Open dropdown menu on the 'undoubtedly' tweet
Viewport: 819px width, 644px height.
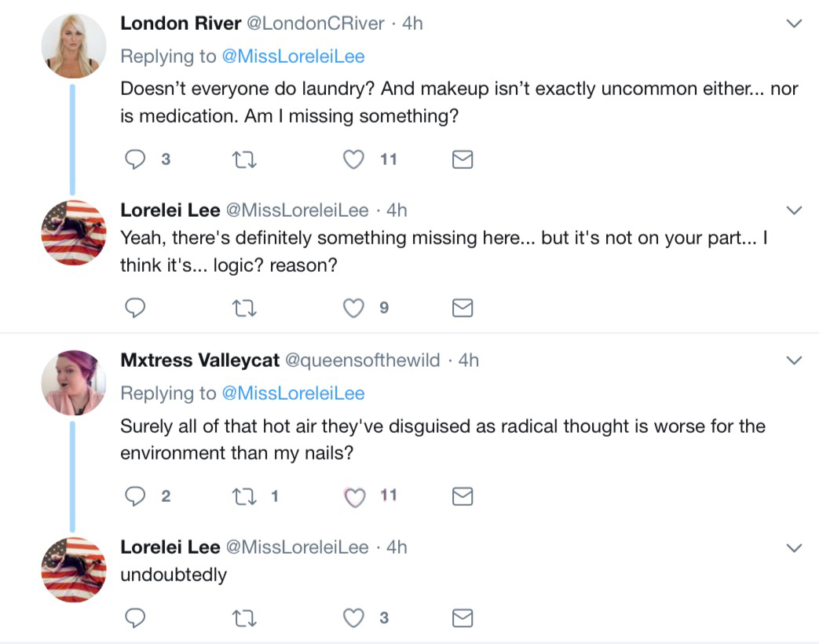(794, 547)
